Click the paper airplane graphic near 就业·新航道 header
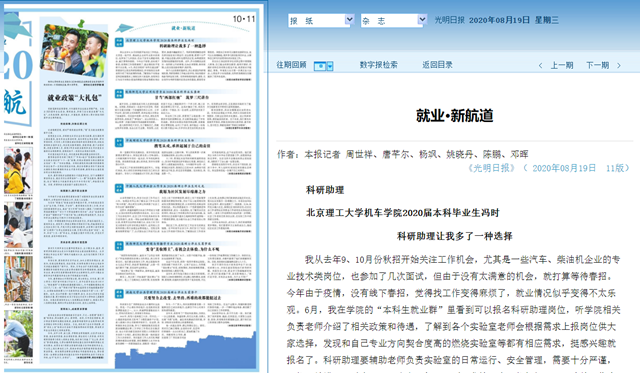 [124, 28]
